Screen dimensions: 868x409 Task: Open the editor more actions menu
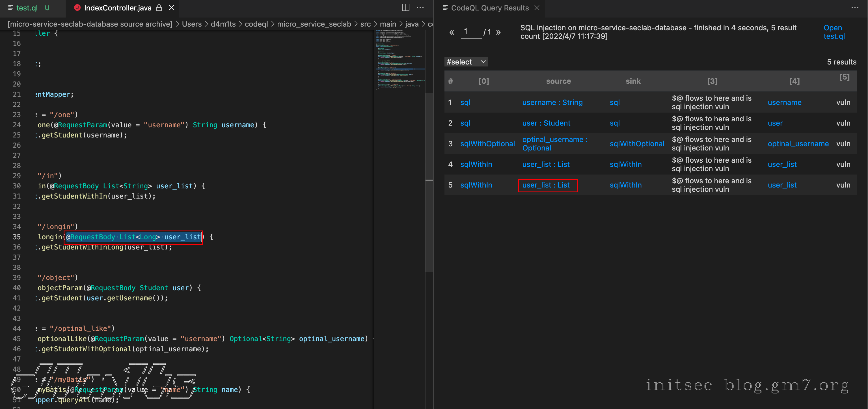(x=420, y=7)
